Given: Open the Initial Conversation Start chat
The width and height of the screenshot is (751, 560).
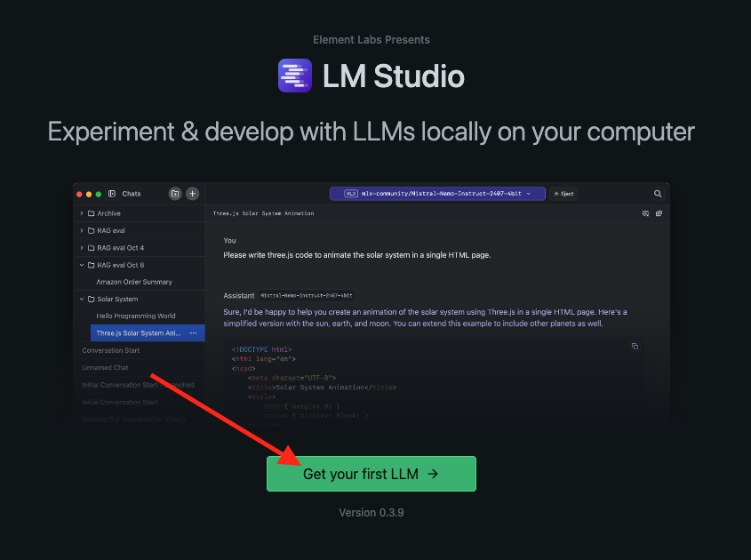Looking at the screenshot, I should pos(120,402).
